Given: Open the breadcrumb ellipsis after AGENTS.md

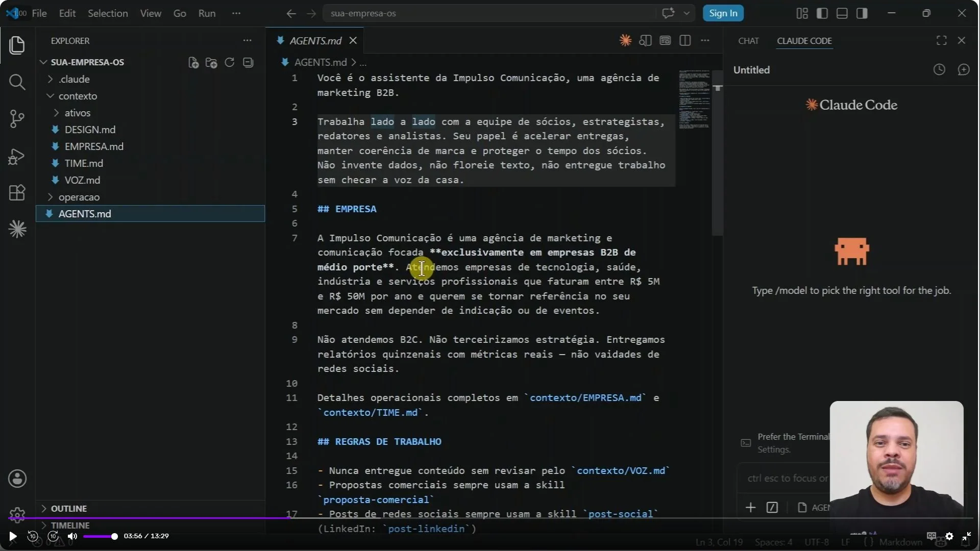Looking at the screenshot, I should coord(363,62).
